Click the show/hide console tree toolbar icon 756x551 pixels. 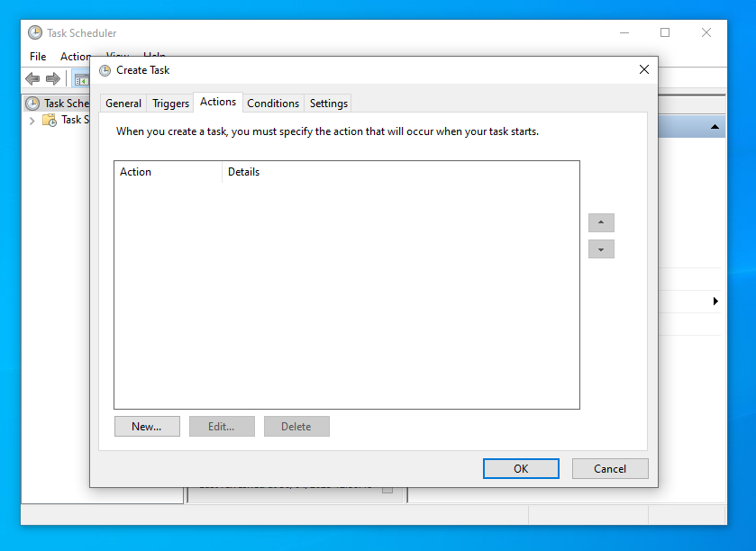pyautogui.click(x=81, y=79)
